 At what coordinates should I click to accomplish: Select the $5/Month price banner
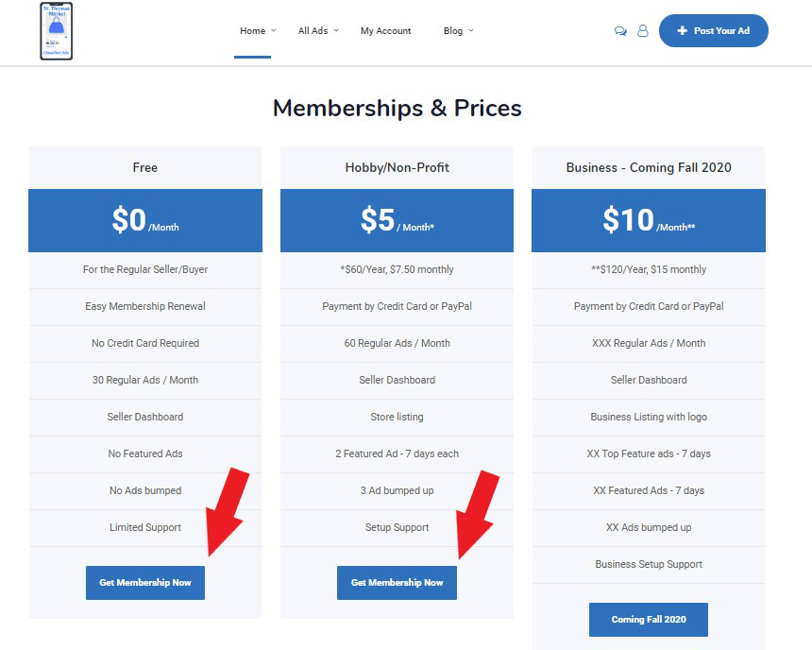pos(397,220)
